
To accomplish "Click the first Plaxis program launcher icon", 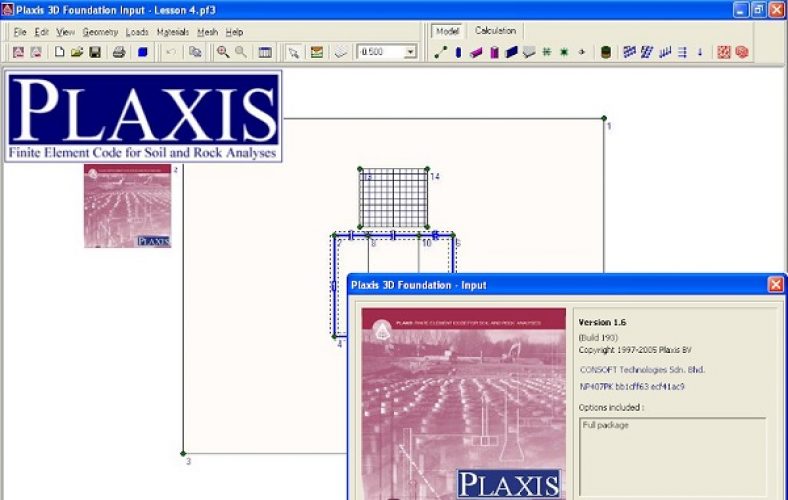I will coord(19,52).
